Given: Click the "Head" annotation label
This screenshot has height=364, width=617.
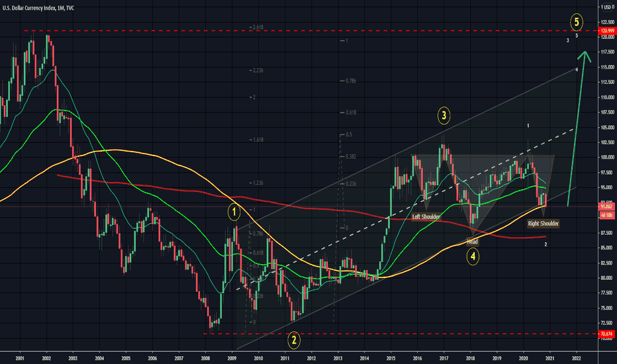Looking at the screenshot, I should click(x=472, y=242).
